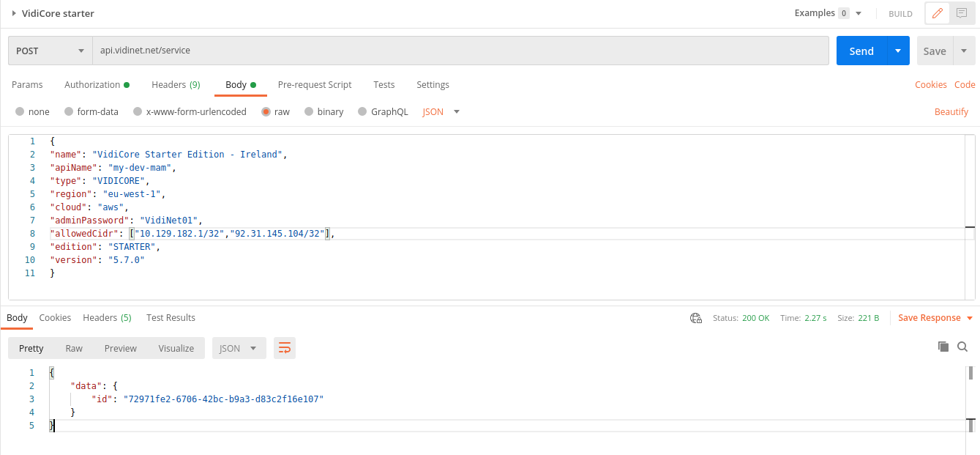The height and width of the screenshot is (455, 980).
Task: Copy response using the copy icon
Action: (x=943, y=347)
